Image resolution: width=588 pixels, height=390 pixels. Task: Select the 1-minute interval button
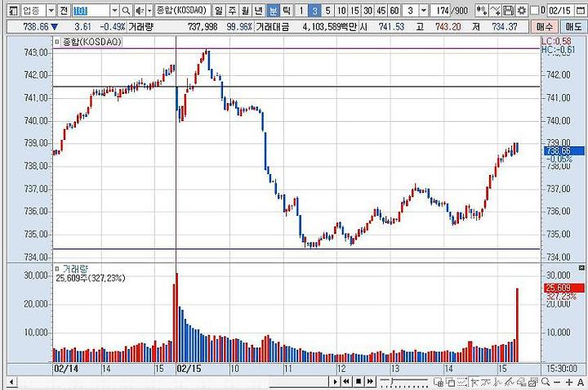coord(301,11)
